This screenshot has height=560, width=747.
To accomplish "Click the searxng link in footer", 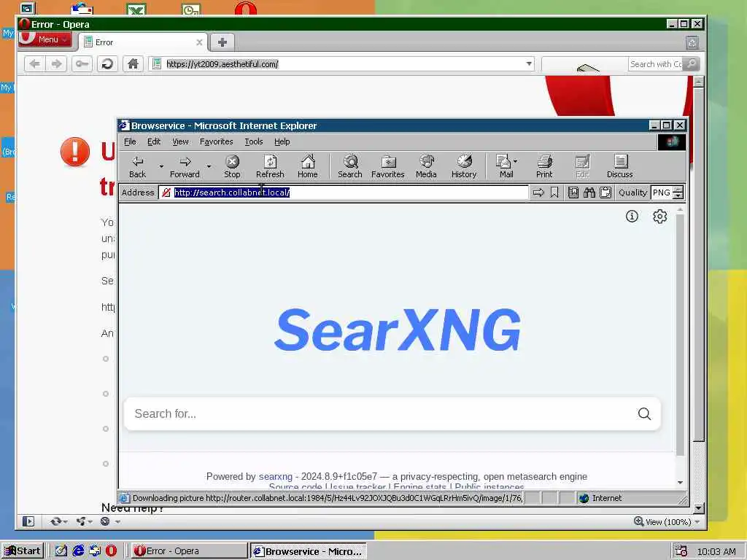I will 275,476.
